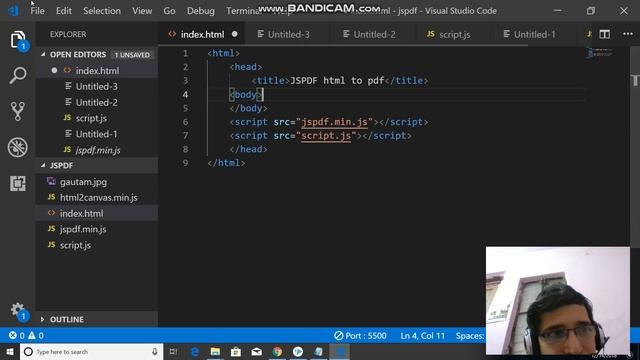This screenshot has height=360, width=640.
Task: Open Microsoft Store from taskbar
Action: click(236, 351)
